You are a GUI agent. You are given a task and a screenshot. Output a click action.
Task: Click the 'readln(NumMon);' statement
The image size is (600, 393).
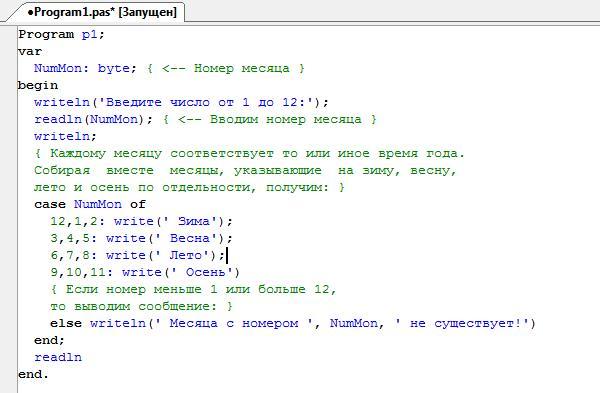coord(93,119)
